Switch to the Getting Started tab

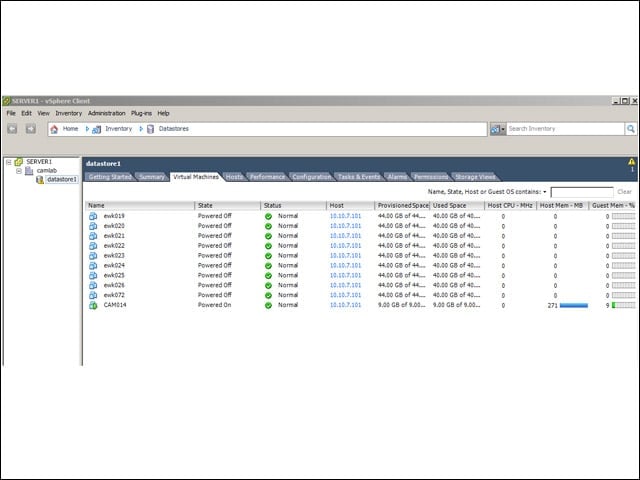pyautogui.click(x=110, y=177)
